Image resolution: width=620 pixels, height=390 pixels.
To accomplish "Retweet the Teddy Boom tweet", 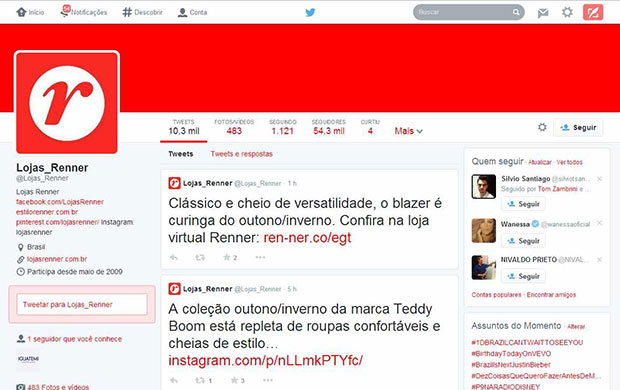I will coord(200,381).
